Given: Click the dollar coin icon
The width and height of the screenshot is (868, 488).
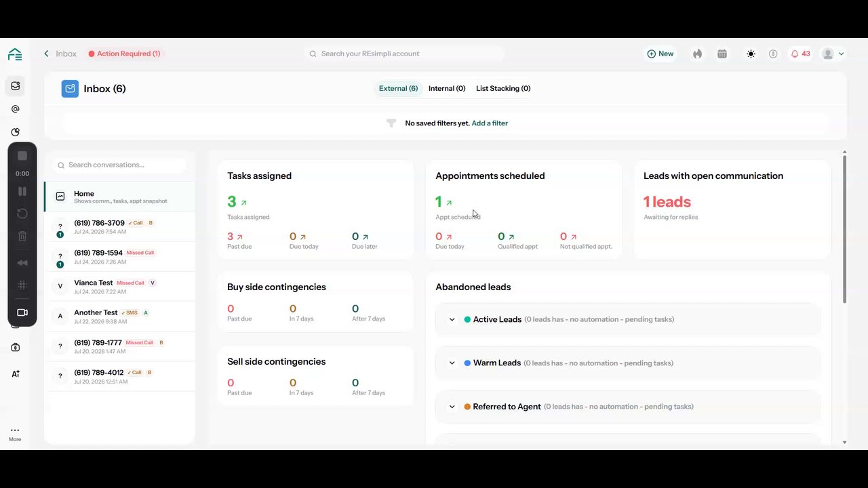Looking at the screenshot, I should [773, 54].
